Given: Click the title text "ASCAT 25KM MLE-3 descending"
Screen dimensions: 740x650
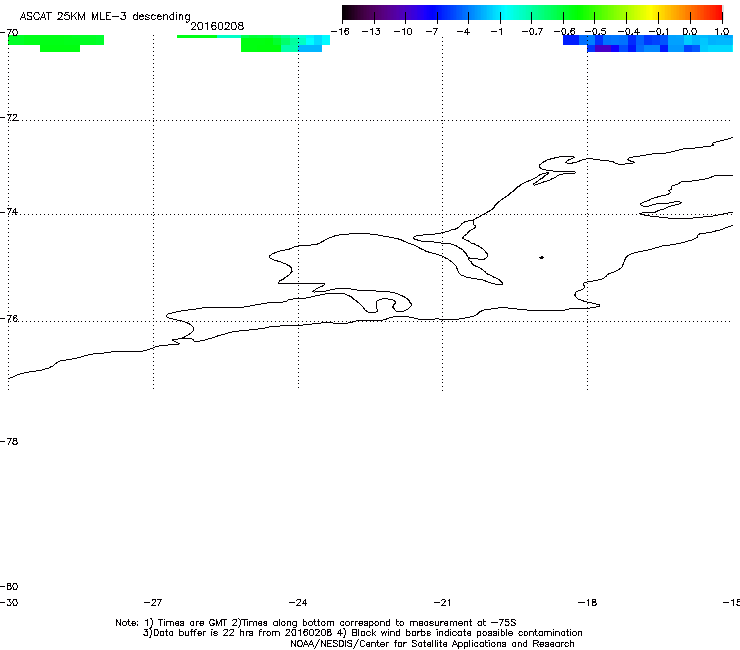Looking at the screenshot, I should (x=105, y=17).
